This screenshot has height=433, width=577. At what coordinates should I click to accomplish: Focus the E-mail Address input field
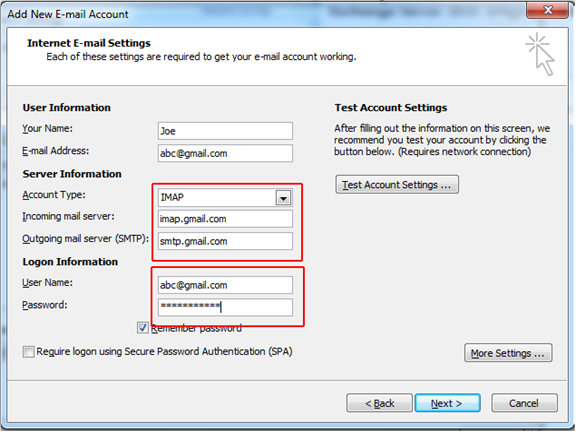point(225,153)
